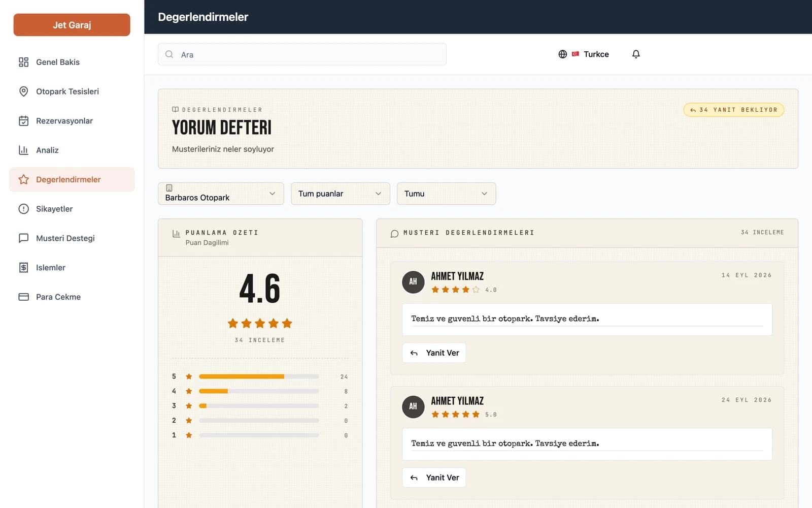Open the Tumu status filter dropdown
Image resolution: width=812 pixels, height=508 pixels.
(447, 194)
